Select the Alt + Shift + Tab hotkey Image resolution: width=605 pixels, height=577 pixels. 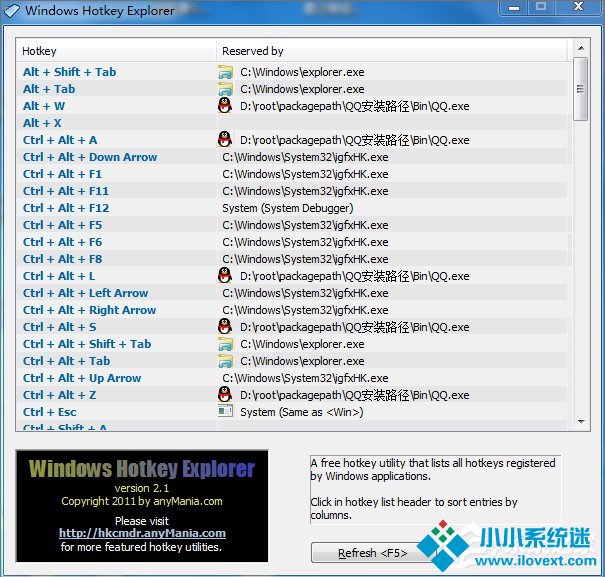(x=69, y=72)
